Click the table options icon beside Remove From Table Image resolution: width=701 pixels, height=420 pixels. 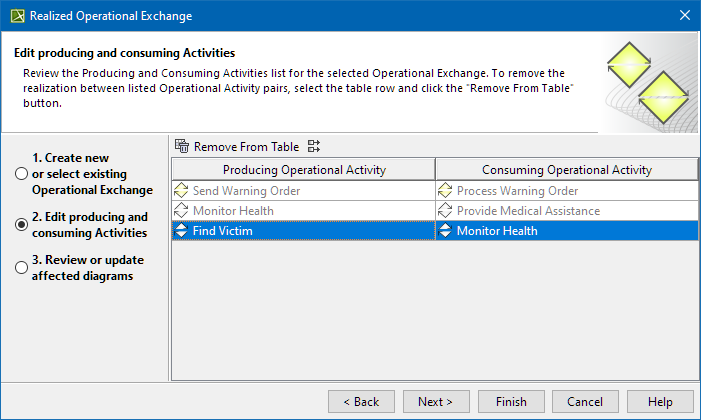[x=314, y=146]
